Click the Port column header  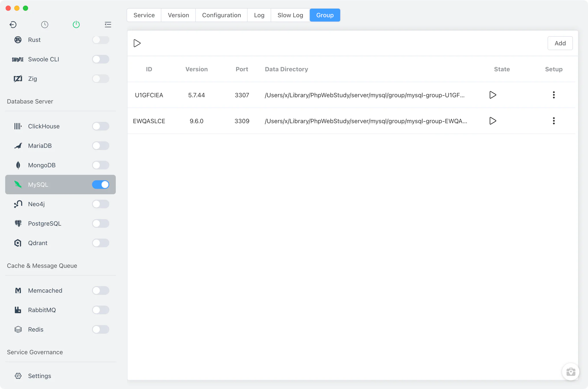tap(242, 69)
